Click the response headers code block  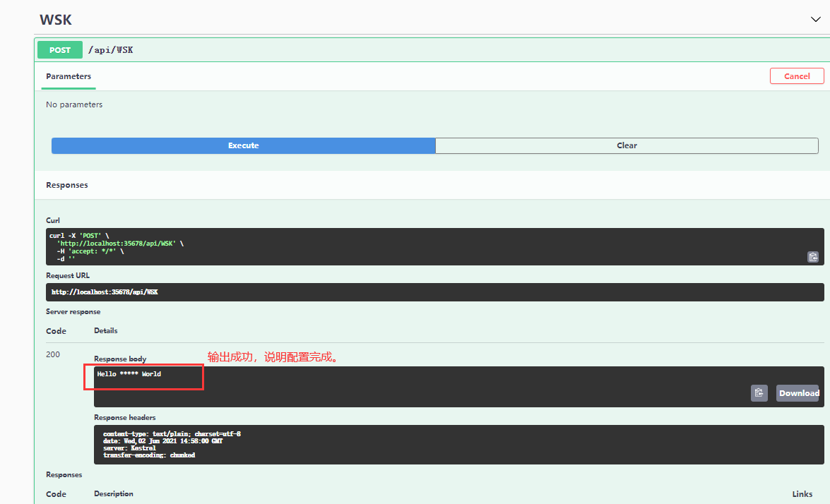tap(458, 444)
